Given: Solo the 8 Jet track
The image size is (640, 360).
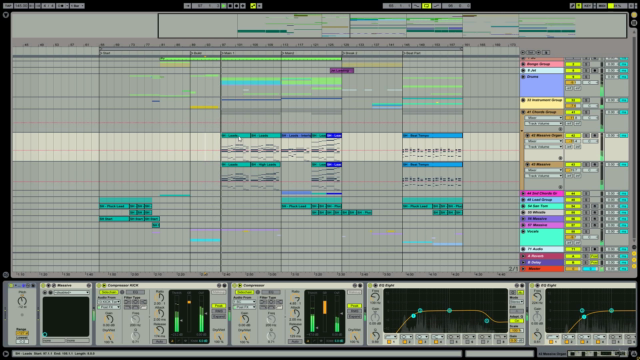Looking at the screenshot, I should click(x=587, y=71).
